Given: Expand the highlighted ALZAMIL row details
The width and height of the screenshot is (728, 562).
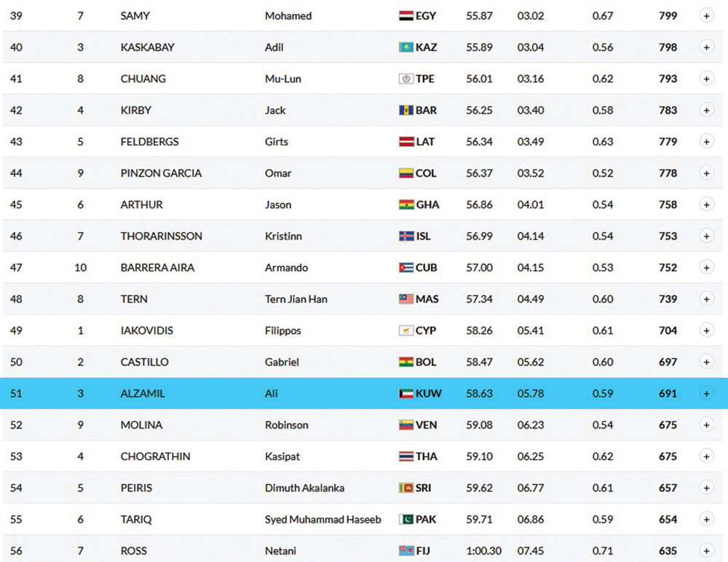Looking at the screenshot, I should [x=706, y=393].
